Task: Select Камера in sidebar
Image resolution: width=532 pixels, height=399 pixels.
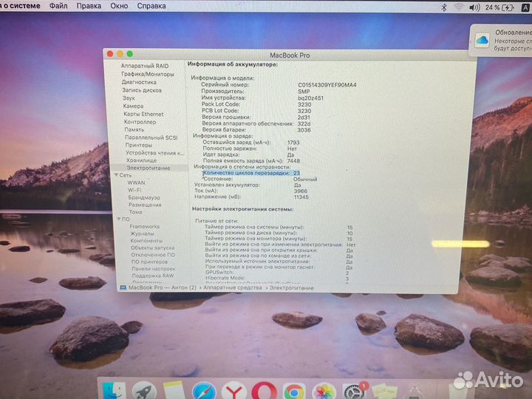Action: tap(133, 106)
